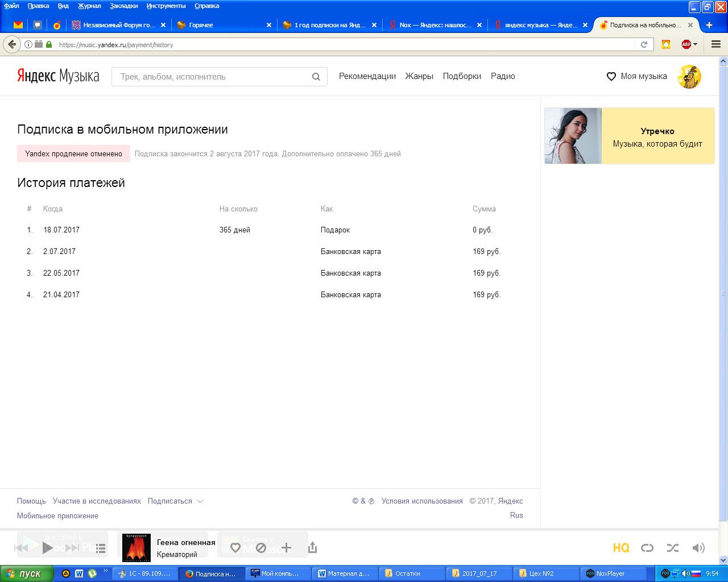Switch to the яндекс музыка tab

click(x=540, y=25)
